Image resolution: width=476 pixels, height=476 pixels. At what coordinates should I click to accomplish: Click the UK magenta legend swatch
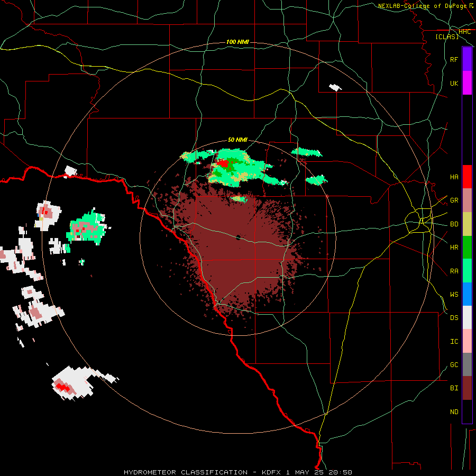coord(467,83)
